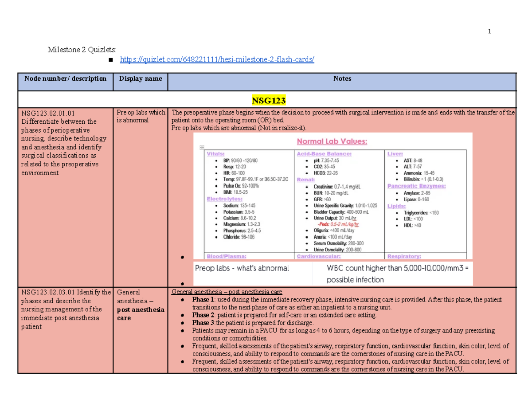The width and height of the screenshot is (532, 411).
Task: Click the bolded 'post anesthesia care' text
Action: tap(140, 314)
